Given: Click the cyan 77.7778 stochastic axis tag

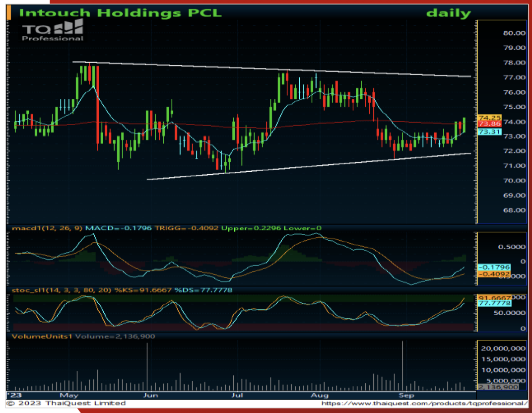Looking at the screenshot, I should click(494, 303).
